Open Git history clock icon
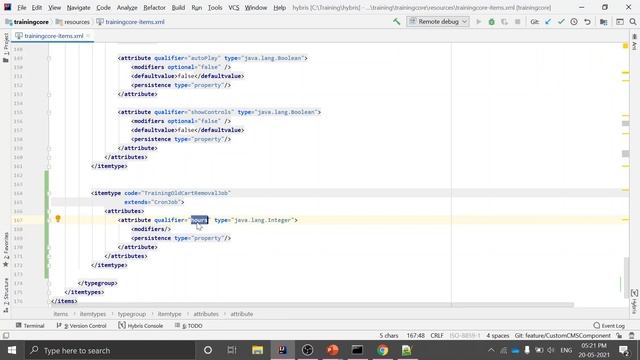The height and width of the screenshot is (360, 640). tap(574, 22)
